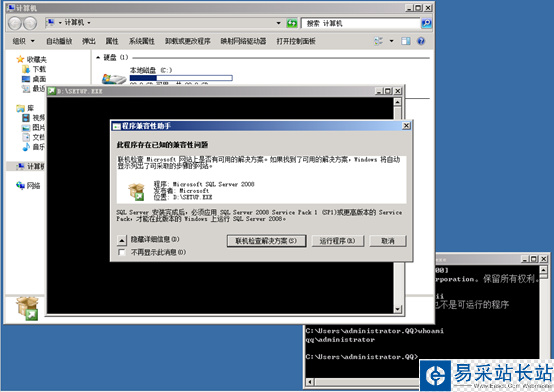Expand path arrow after 计算机 in address bar
The image size is (554, 392).
coord(89,23)
